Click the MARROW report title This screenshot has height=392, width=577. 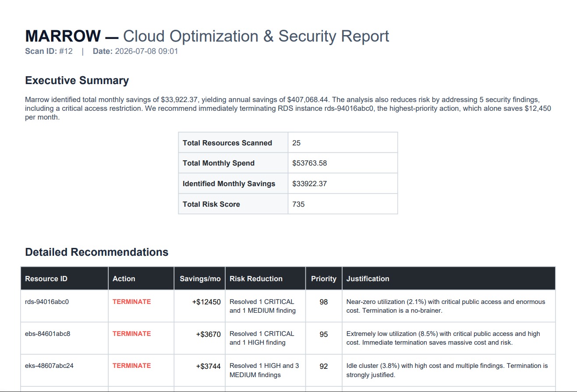(x=207, y=36)
